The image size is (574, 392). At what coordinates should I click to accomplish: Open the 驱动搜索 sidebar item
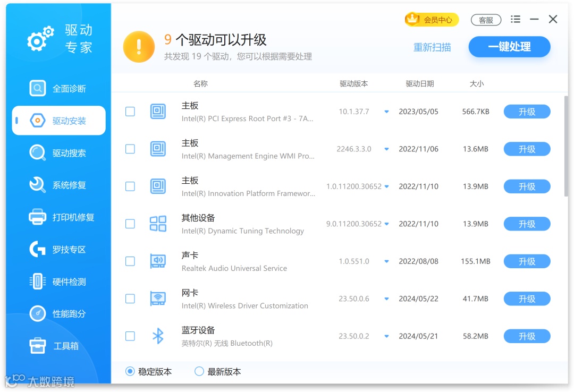(x=58, y=152)
